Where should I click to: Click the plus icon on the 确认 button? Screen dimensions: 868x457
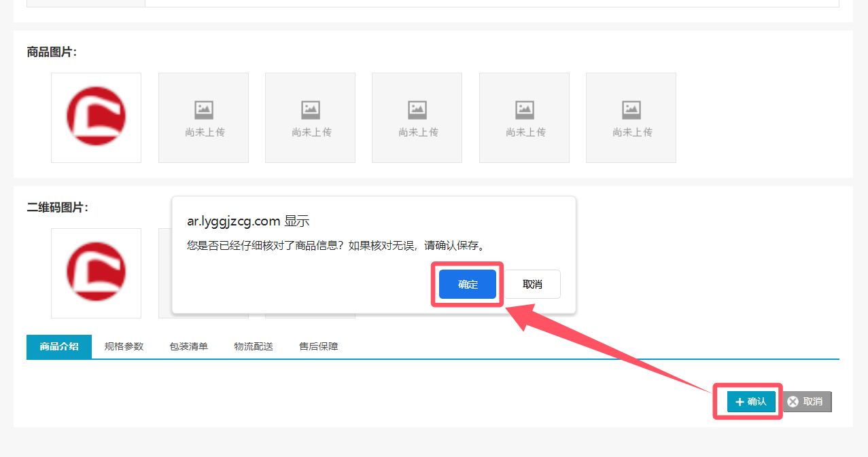click(740, 402)
